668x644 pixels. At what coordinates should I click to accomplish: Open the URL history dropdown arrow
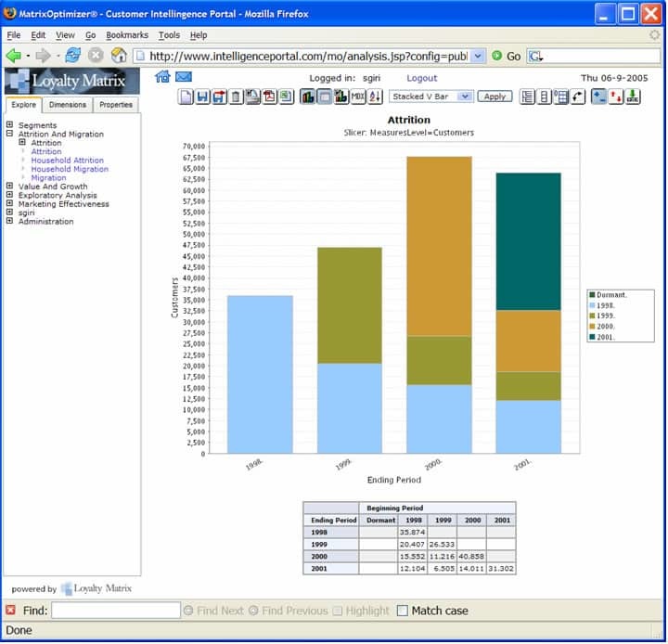(x=478, y=56)
